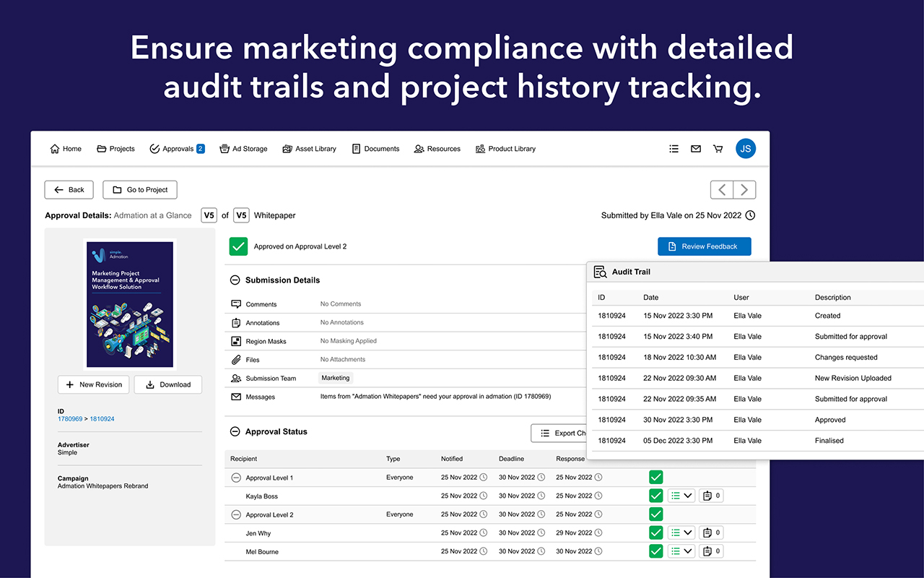Click the Comments speech bubble icon
This screenshot has width=924, height=578.
[x=236, y=304]
